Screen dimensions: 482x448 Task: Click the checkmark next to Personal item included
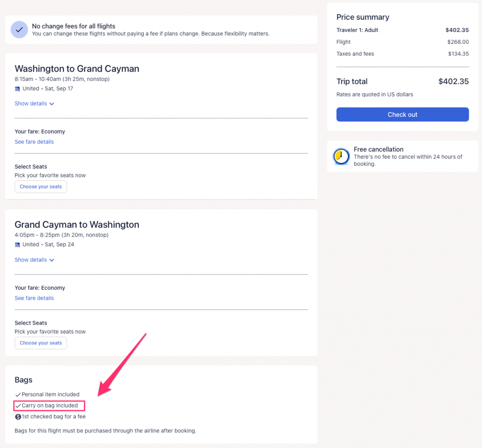pos(18,395)
